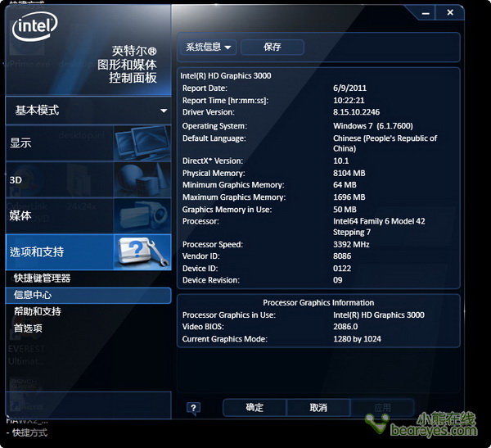Click the Report Date value 6/9/2011
Screen dimensions: 491x448
(349, 88)
